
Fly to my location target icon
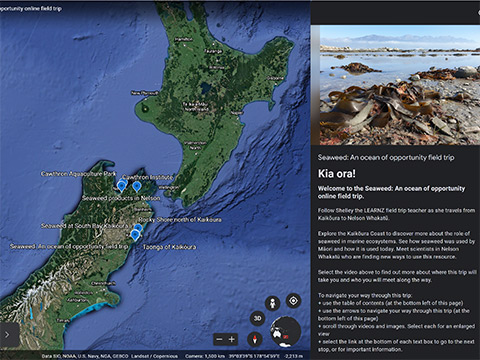pos(293,301)
